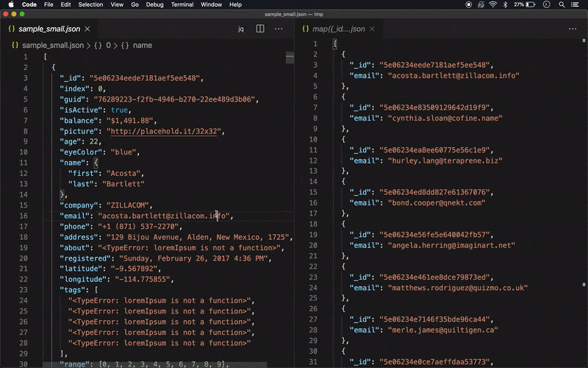Open more actions for left editor group
588x368 pixels.
pos(279,29)
